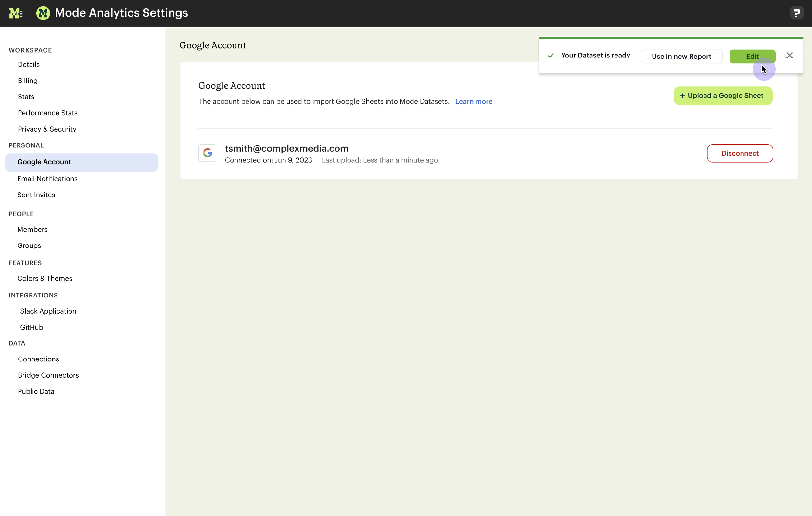Go to Bridge Connectors page

click(x=48, y=375)
